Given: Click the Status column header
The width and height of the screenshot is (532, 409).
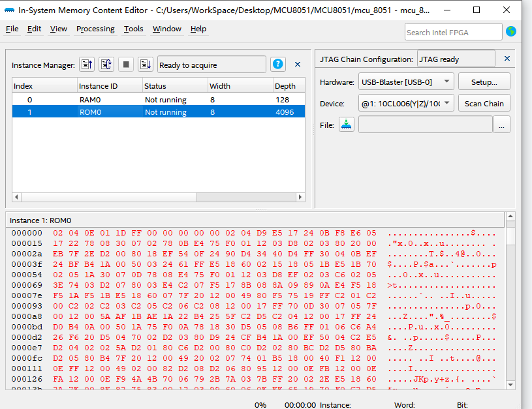Looking at the screenshot, I should pos(175,86).
